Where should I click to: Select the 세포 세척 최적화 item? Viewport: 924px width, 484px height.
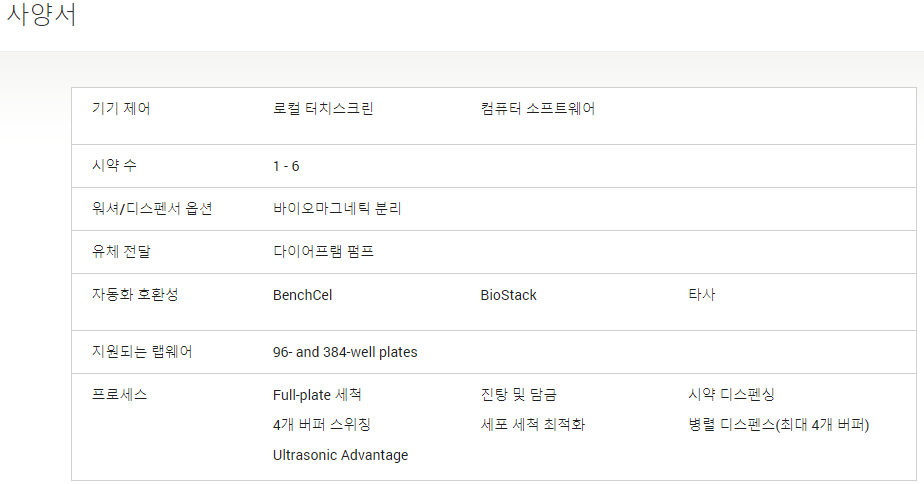[x=533, y=424]
